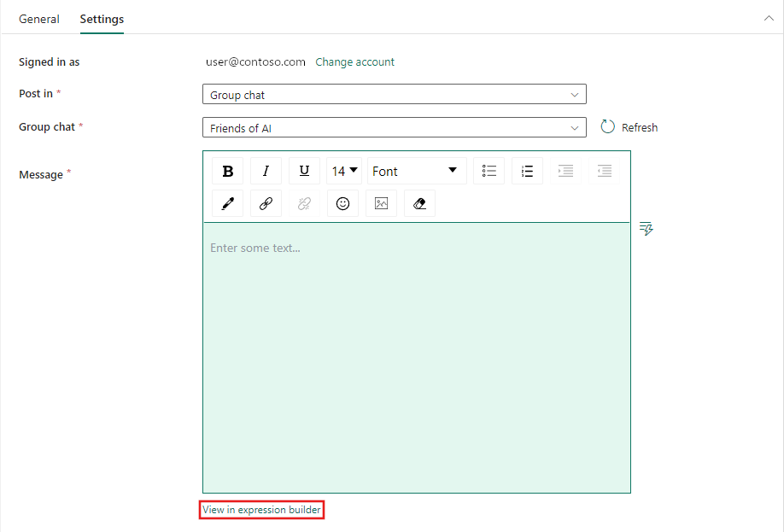Insert a bulleted list
Image resolution: width=784 pixels, height=532 pixels.
click(489, 171)
